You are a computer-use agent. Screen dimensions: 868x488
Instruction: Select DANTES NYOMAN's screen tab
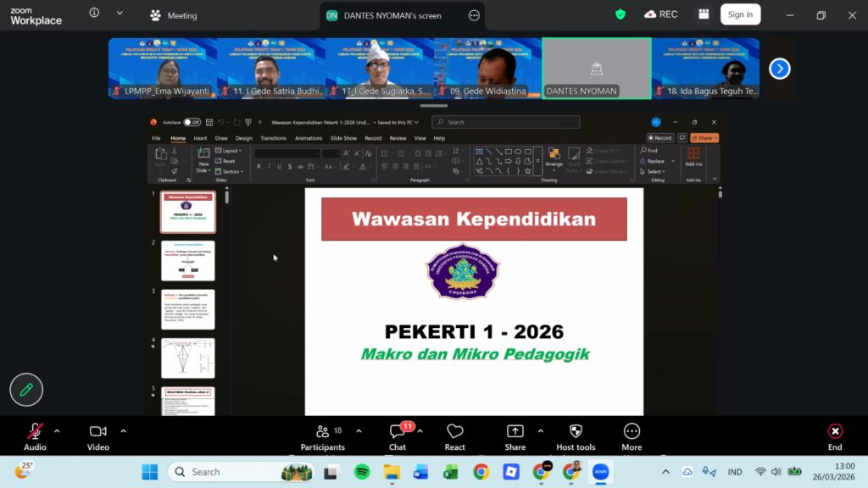click(392, 15)
